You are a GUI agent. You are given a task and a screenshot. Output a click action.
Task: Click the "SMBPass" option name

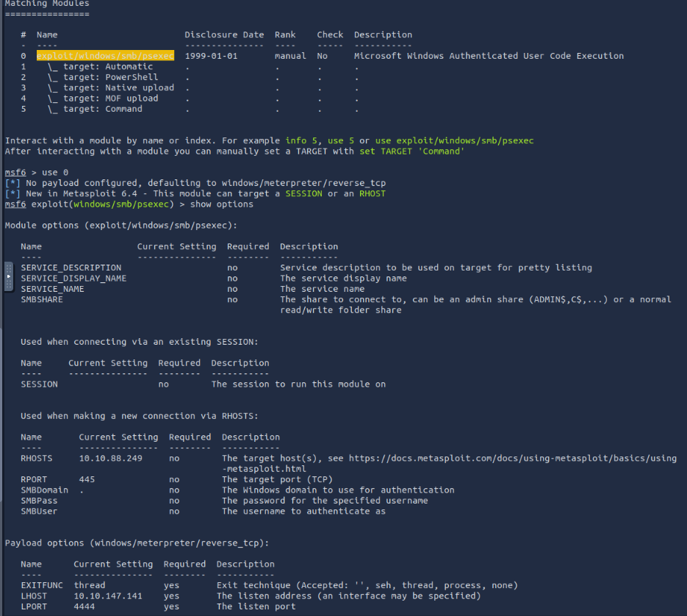[40, 501]
